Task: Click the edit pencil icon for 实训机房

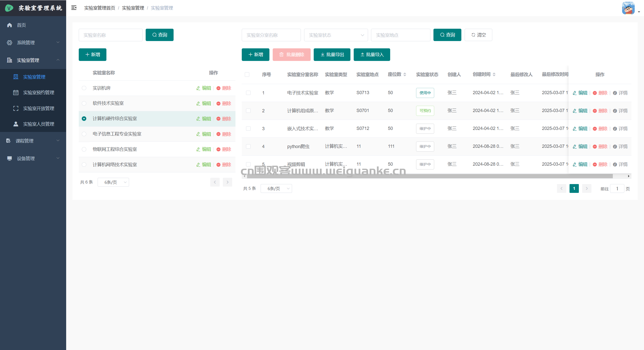Action: click(198, 88)
